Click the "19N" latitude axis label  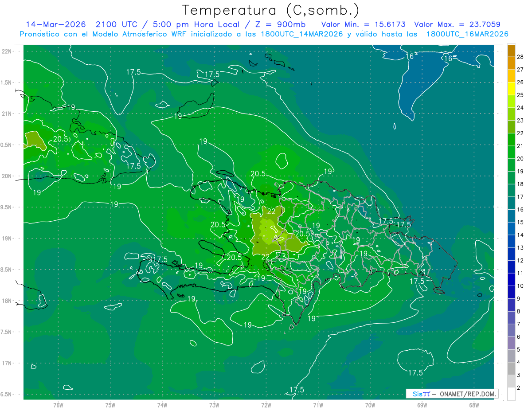tap(7, 239)
